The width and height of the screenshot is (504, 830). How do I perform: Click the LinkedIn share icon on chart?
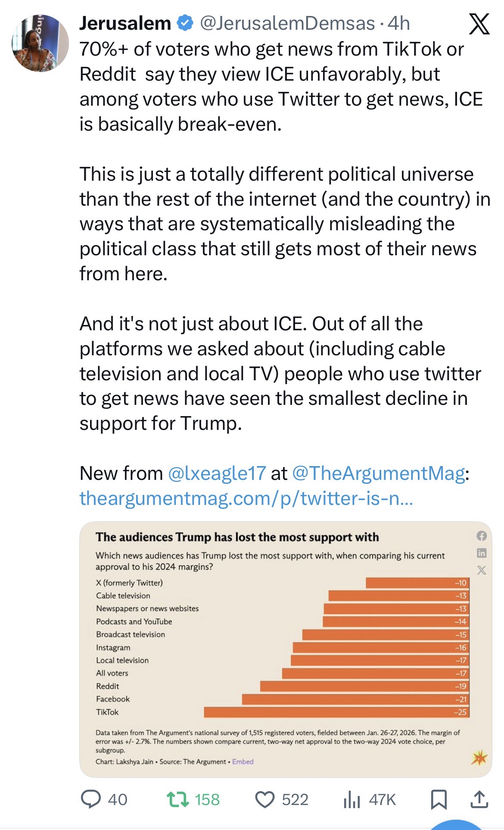[x=482, y=553]
